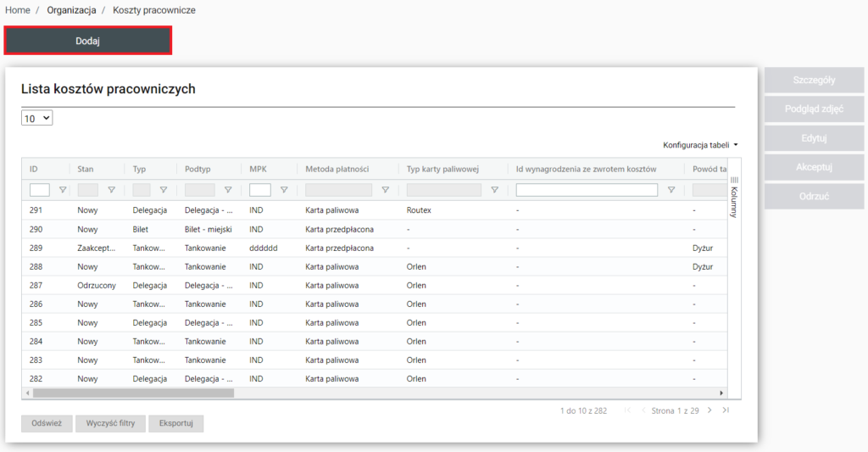Screen dimensions: 868x452
Task: Expand the Konfiguracja tabeli menu
Action: point(700,145)
